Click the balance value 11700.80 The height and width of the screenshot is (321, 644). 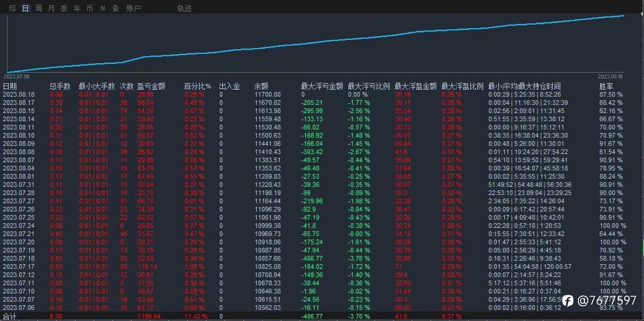click(268, 94)
